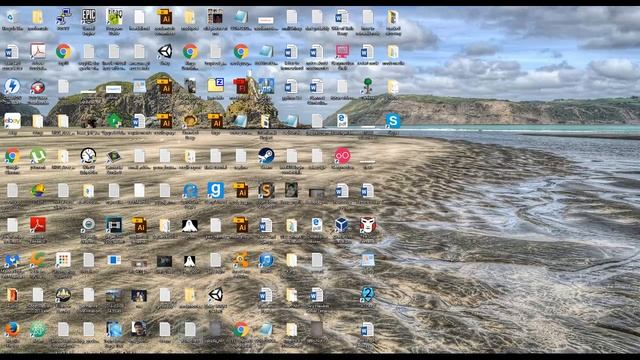Open the dark teal screen recorder icon
The width and height of the screenshot is (640, 360).
(x=113, y=225)
